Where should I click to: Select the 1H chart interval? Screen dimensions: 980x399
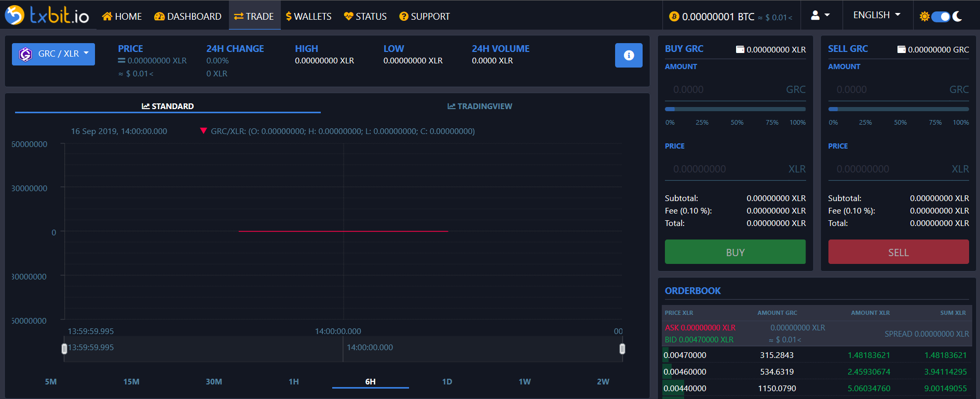click(294, 381)
